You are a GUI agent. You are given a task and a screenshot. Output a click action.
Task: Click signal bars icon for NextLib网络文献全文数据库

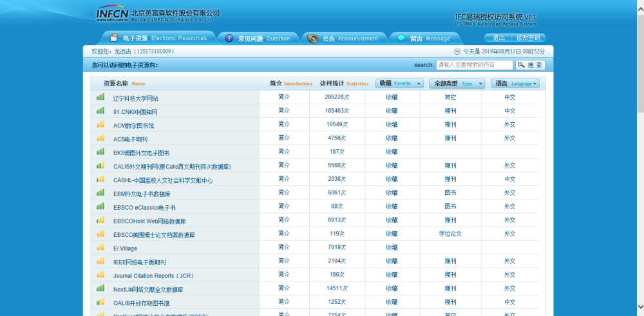coord(100,288)
